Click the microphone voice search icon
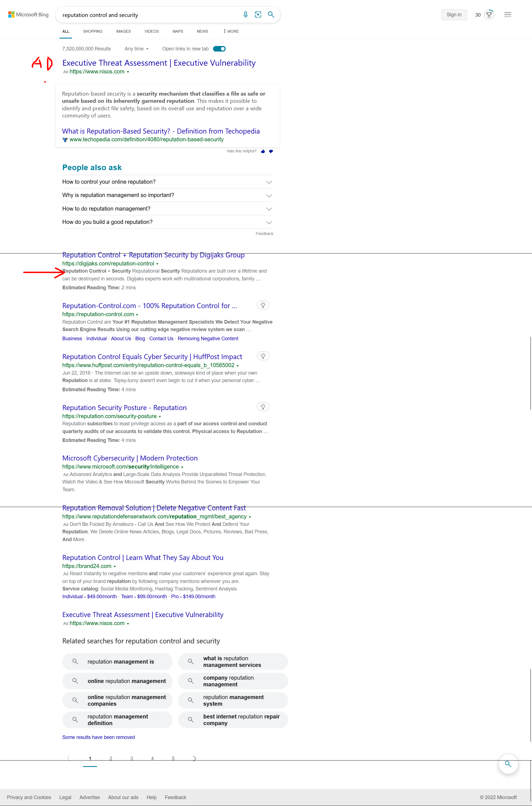This screenshot has width=532, height=806. coord(246,15)
